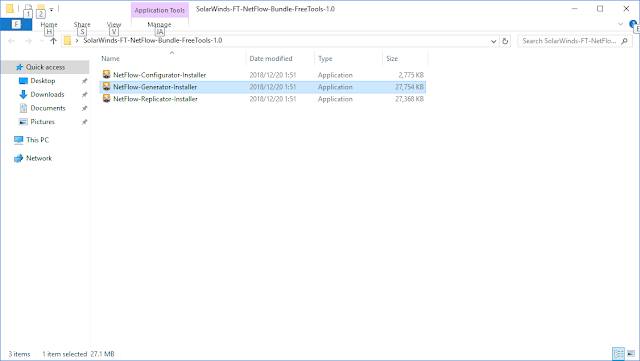The width and height of the screenshot is (640, 361).
Task: Click the NetFlow-Generator-Installer file name
Action: coord(155,87)
